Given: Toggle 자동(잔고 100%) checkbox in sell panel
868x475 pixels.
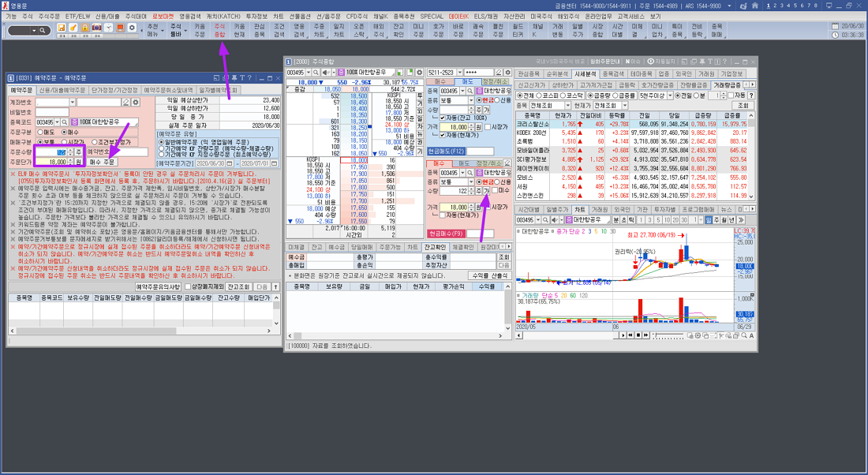Looking at the screenshot, I should pos(443,118).
